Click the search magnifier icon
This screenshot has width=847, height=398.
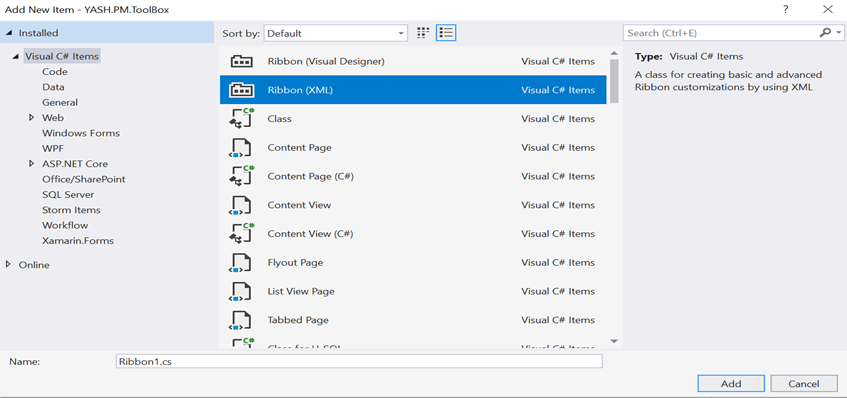825,33
